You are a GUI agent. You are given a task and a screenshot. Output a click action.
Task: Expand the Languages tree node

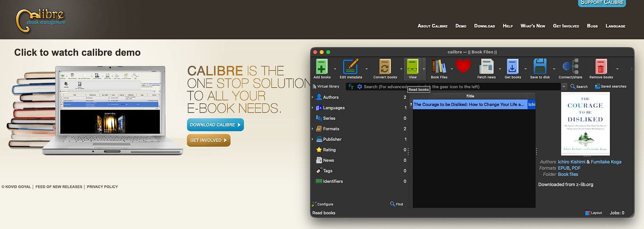click(x=313, y=108)
